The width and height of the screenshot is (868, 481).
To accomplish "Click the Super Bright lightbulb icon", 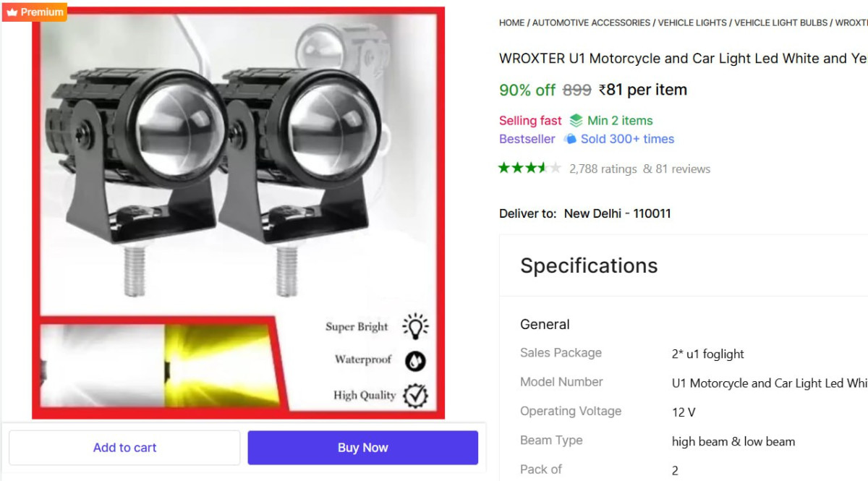I will (x=415, y=327).
